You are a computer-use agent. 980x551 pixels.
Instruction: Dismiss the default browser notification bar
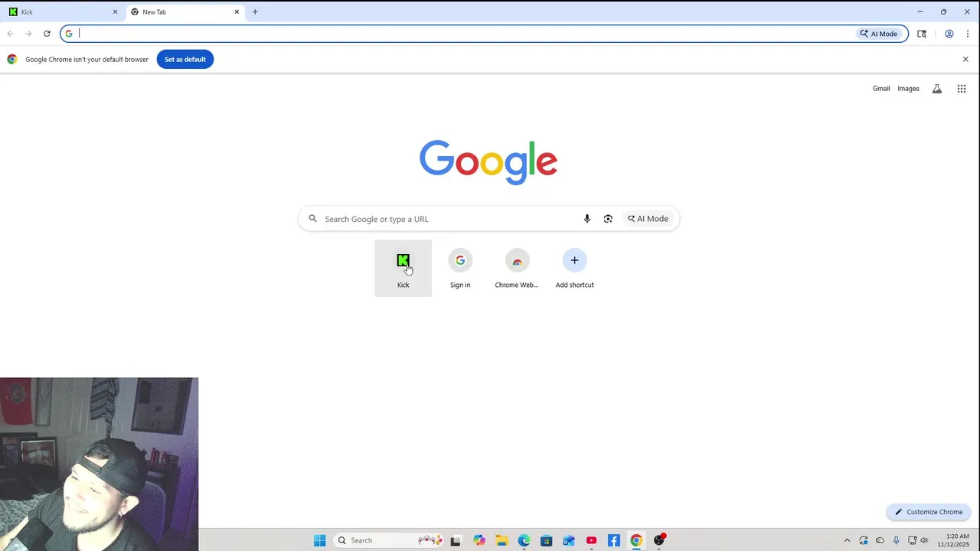click(965, 59)
